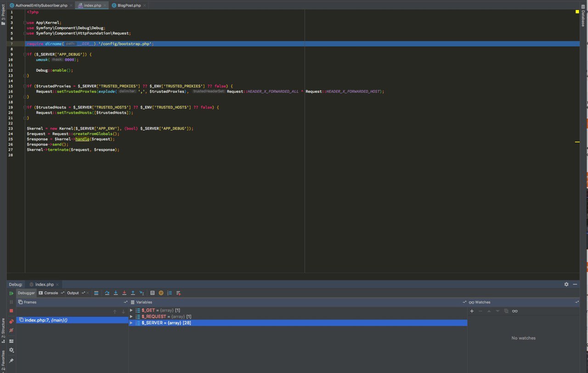Click remove watch minus icon

pyautogui.click(x=481, y=311)
